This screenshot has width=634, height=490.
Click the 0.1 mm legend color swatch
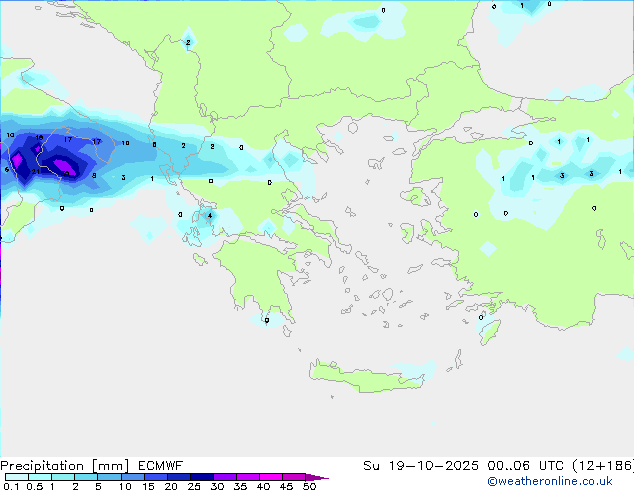pyautogui.click(x=17, y=477)
